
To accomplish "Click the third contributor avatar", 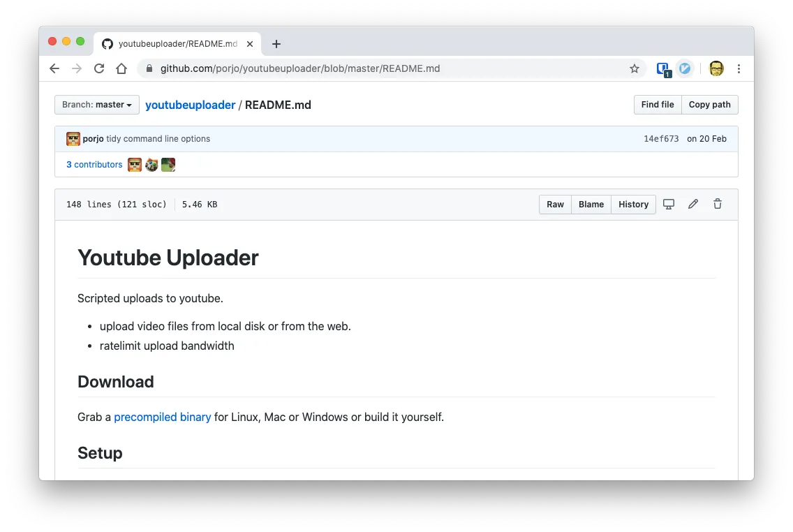I will (x=168, y=164).
